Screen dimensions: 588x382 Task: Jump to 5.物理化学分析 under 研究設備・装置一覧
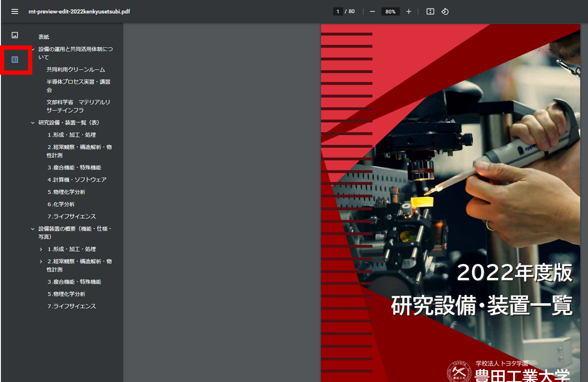click(66, 192)
